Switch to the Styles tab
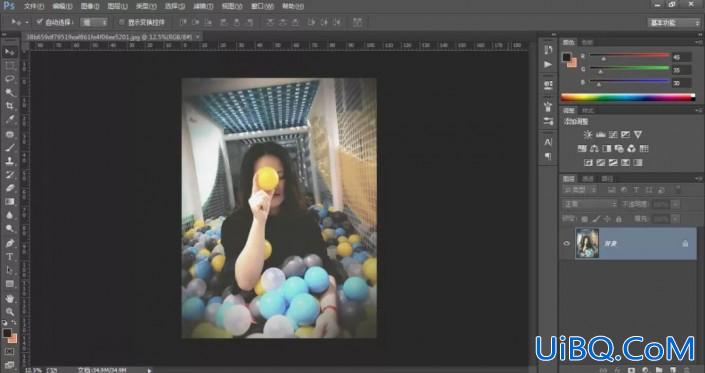 pyautogui.click(x=588, y=110)
